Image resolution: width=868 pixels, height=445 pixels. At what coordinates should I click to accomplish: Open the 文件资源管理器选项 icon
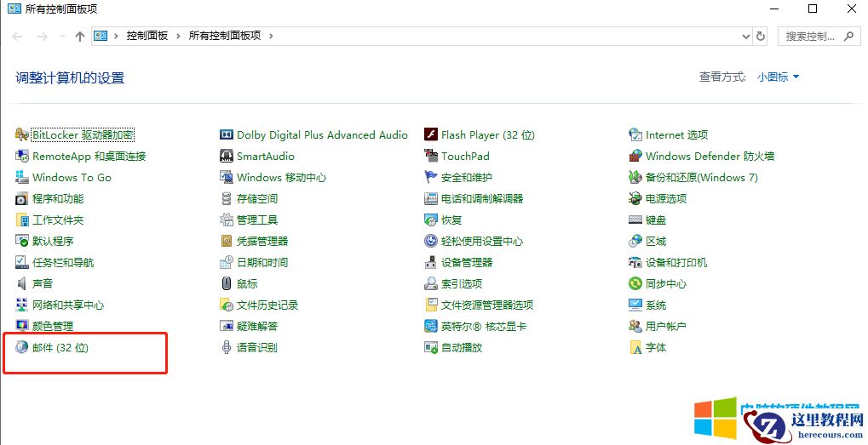coord(431,305)
